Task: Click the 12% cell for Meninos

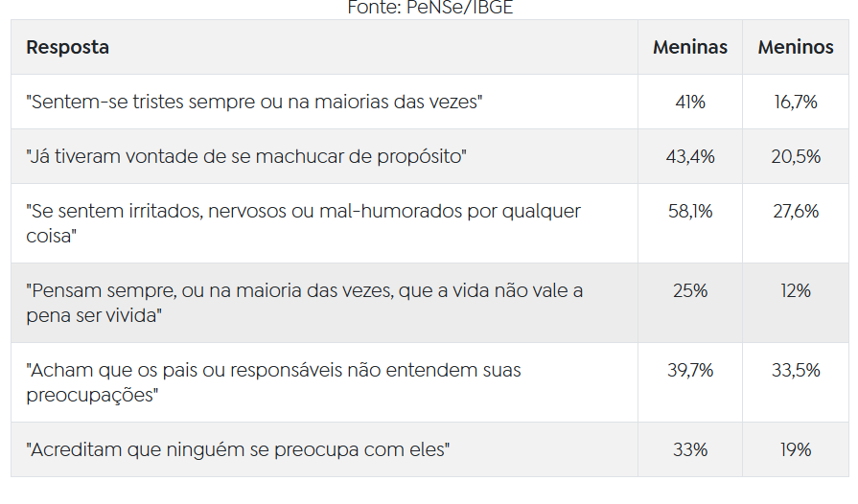Action: pos(795,290)
